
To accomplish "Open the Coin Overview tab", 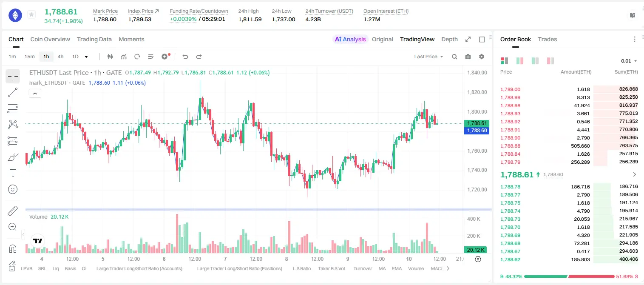I will [50, 39].
